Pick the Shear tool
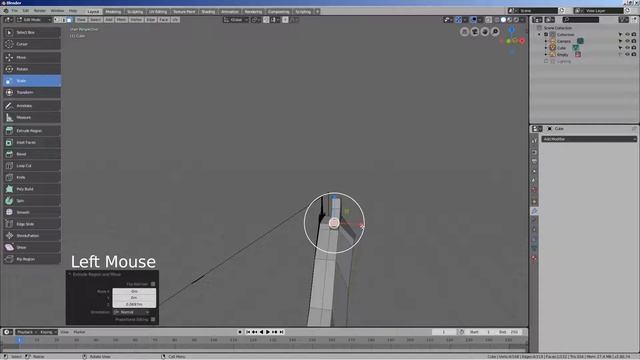Screen dimensions: 640x360 click(32, 247)
